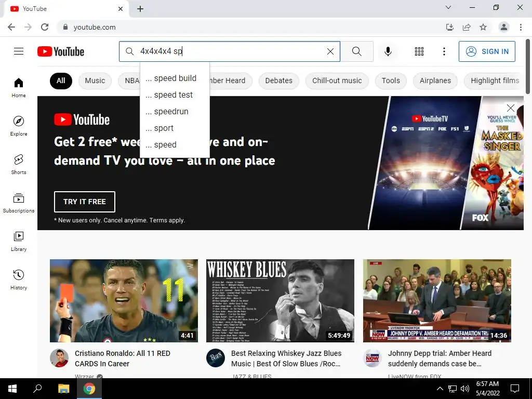Open Subscriptions in sidebar
Screen dimensions: 532x399
click(19, 203)
